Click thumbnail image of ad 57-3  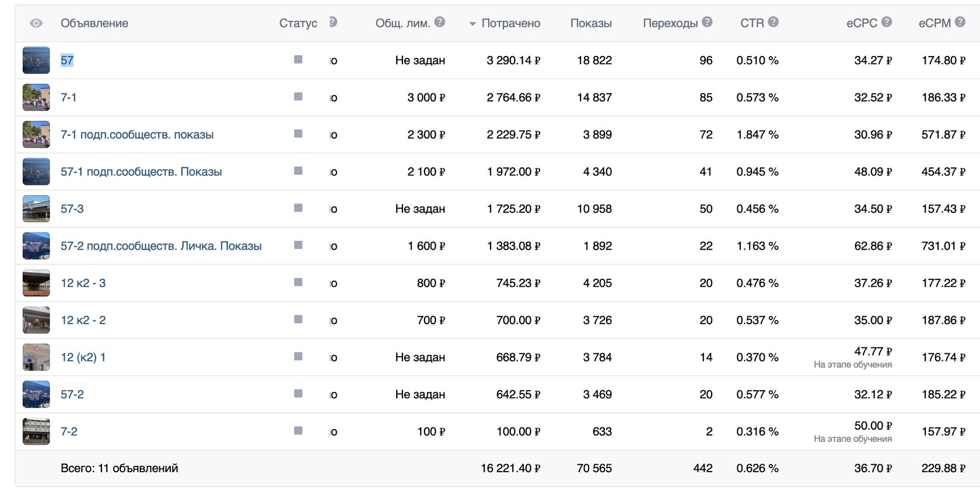pyautogui.click(x=36, y=209)
